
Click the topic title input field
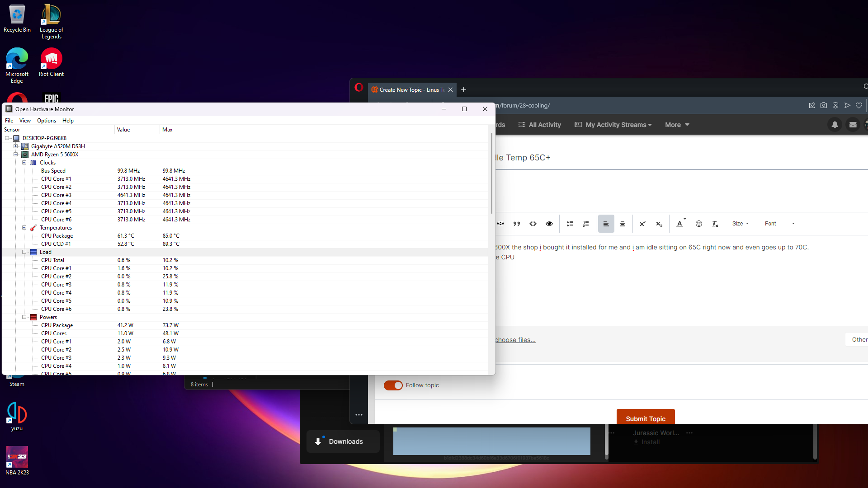(682, 158)
